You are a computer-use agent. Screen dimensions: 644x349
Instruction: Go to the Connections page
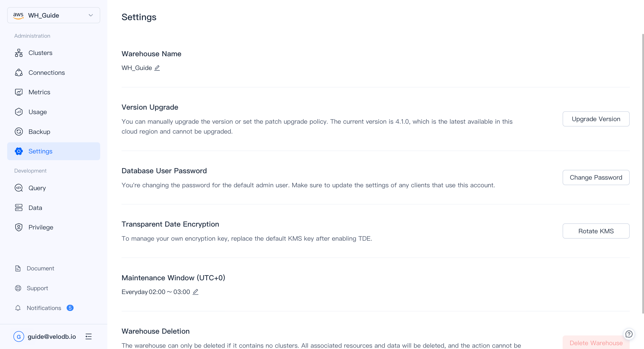(47, 73)
